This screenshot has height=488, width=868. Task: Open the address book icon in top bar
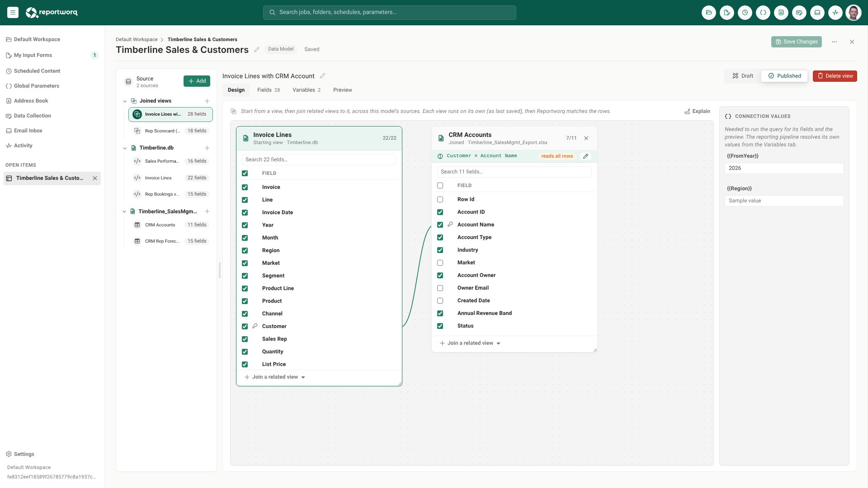(x=781, y=13)
